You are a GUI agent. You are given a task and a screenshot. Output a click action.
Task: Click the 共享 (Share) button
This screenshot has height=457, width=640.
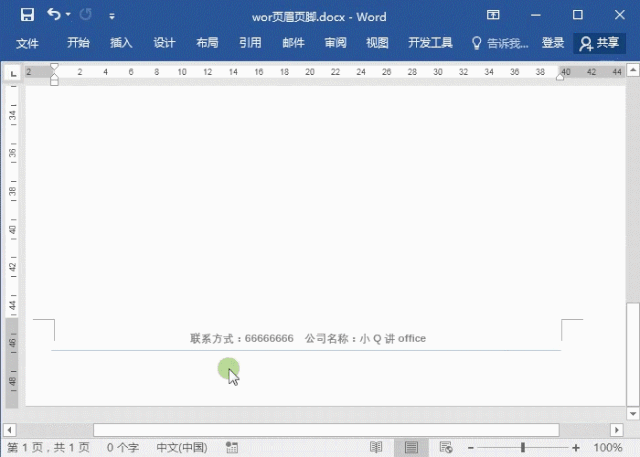599,43
